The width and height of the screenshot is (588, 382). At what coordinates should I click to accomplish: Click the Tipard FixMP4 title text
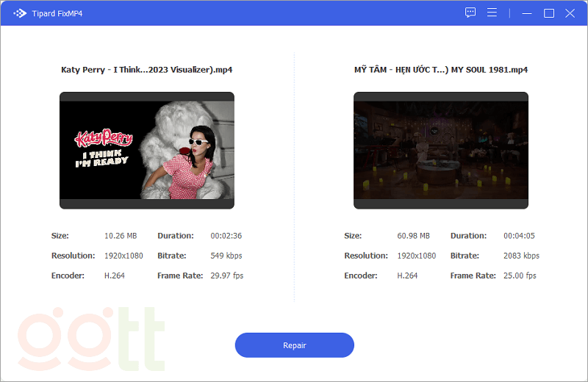[x=59, y=13]
